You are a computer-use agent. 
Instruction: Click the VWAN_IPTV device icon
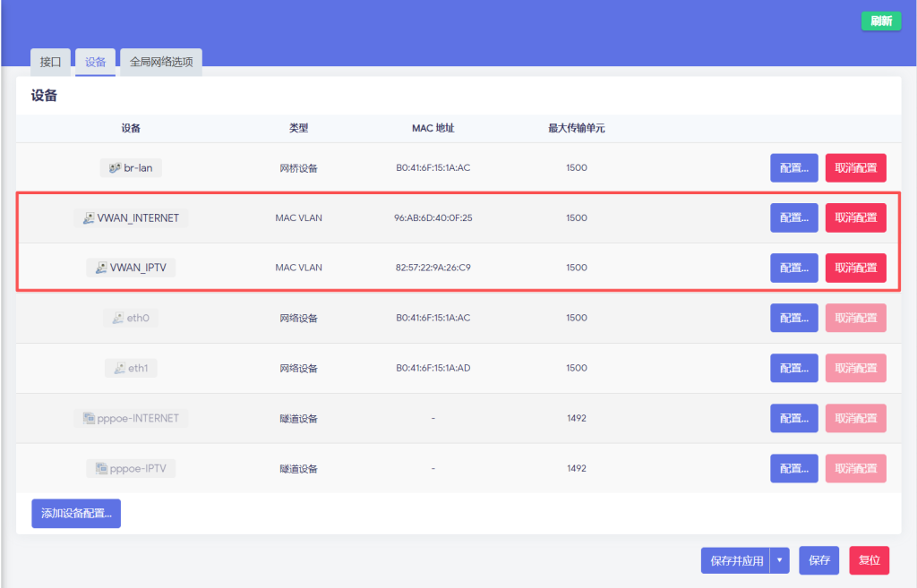tap(101, 268)
